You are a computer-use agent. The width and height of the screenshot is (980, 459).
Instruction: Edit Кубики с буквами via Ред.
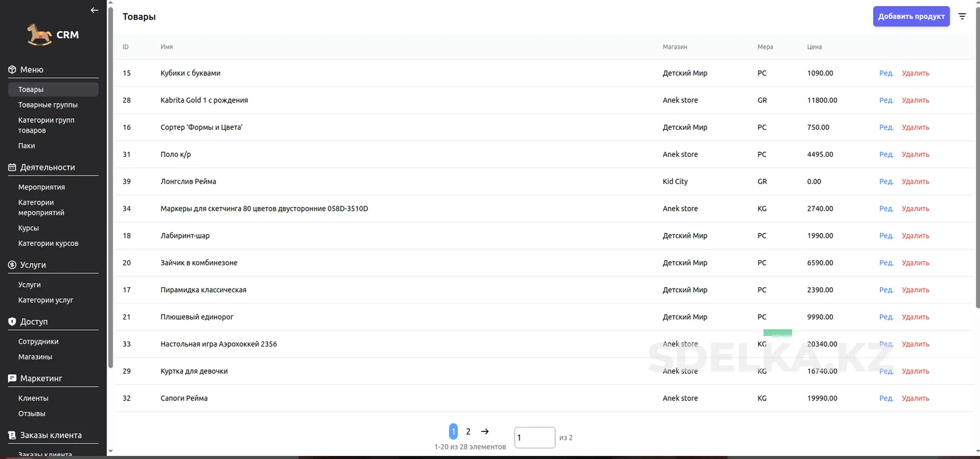pyautogui.click(x=886, y=73)
